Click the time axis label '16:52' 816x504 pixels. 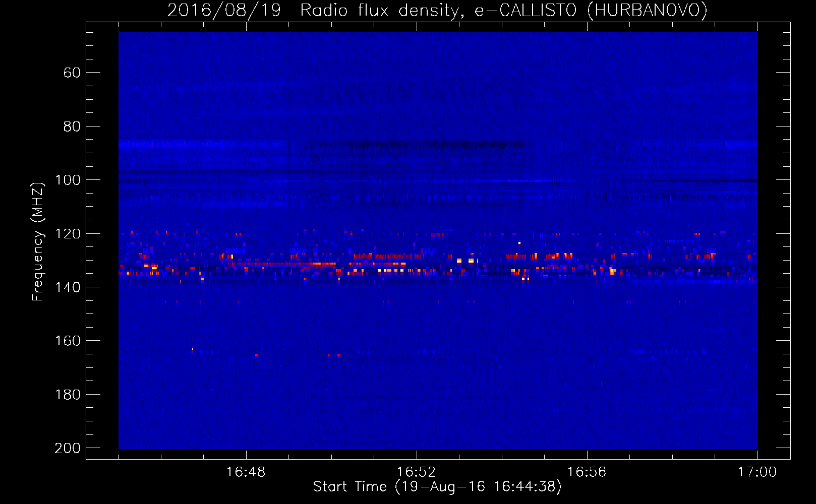click(x=416, y=472)
